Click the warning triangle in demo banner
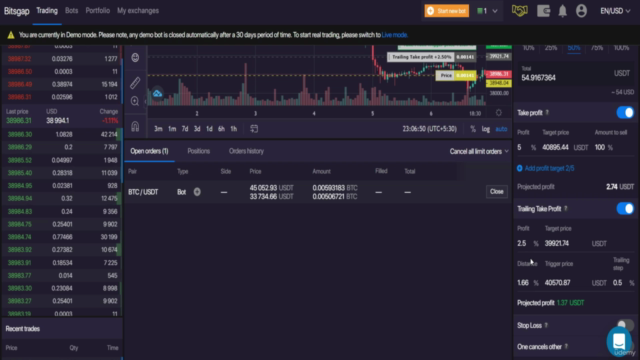The image size is (640, 360). (11, 35)
